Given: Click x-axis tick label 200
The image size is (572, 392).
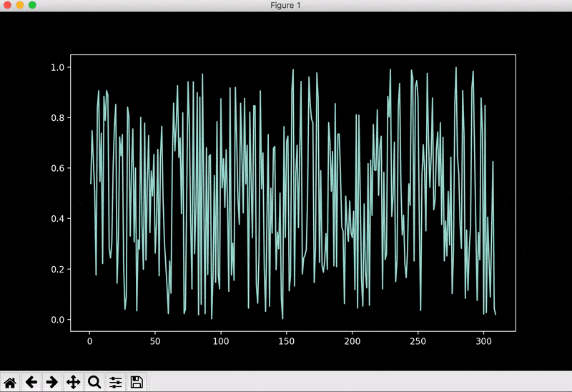Looking at the screenshot, I should click(352, 341).
